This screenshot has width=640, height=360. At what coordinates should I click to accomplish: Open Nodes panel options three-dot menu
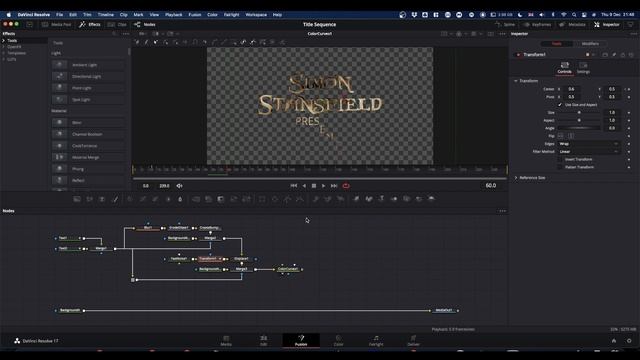click(x=502, y=211)
